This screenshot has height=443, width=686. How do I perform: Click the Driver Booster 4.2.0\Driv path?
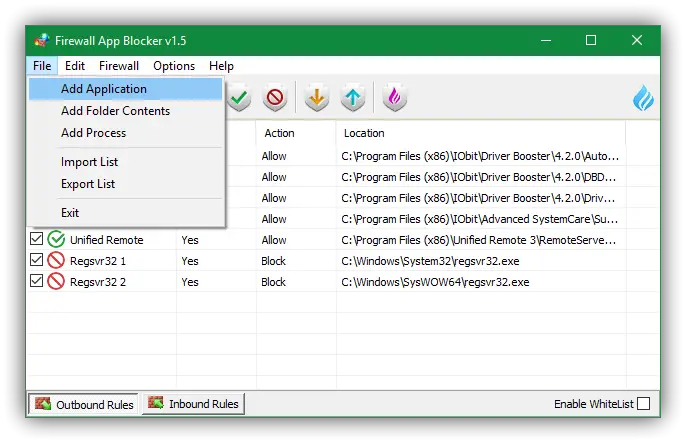pos(478,198)
